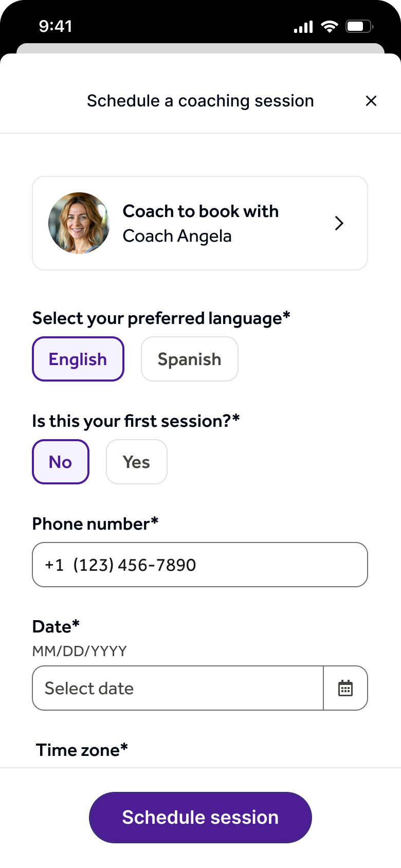Viewport: 401px width, 868px height.
Task: Close the coaching session dialog
Action: pos(371,101)
